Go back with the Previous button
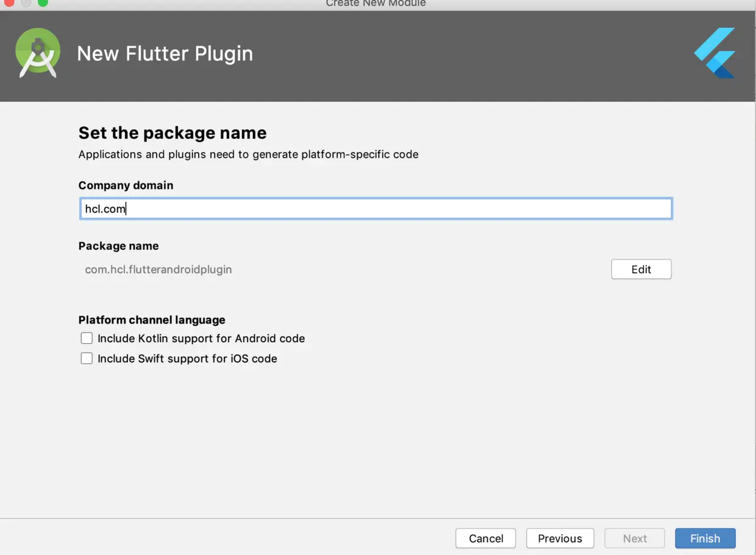The width and height of the screenshot is (756, 555). pyautogui.click(x=560, y=539)
